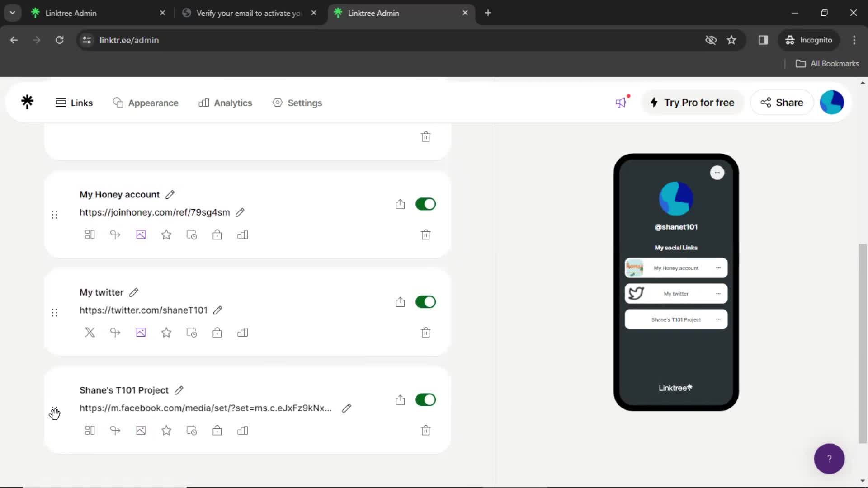
Task: Open redirect option for My Honey account
Action: coord(115,235)
